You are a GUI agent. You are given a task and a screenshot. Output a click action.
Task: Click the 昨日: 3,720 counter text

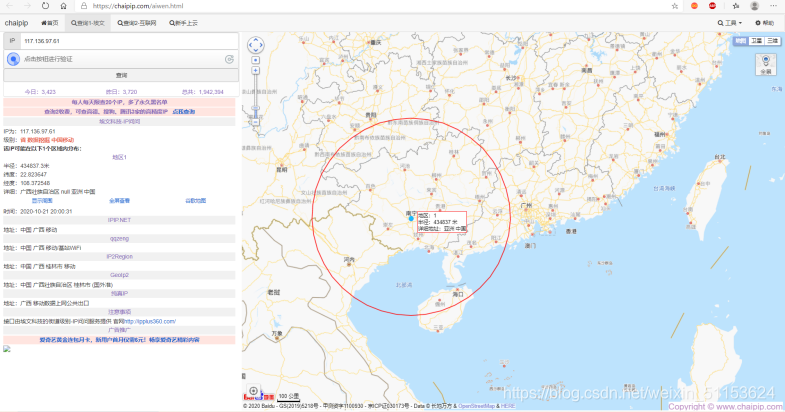coord(121,92)
